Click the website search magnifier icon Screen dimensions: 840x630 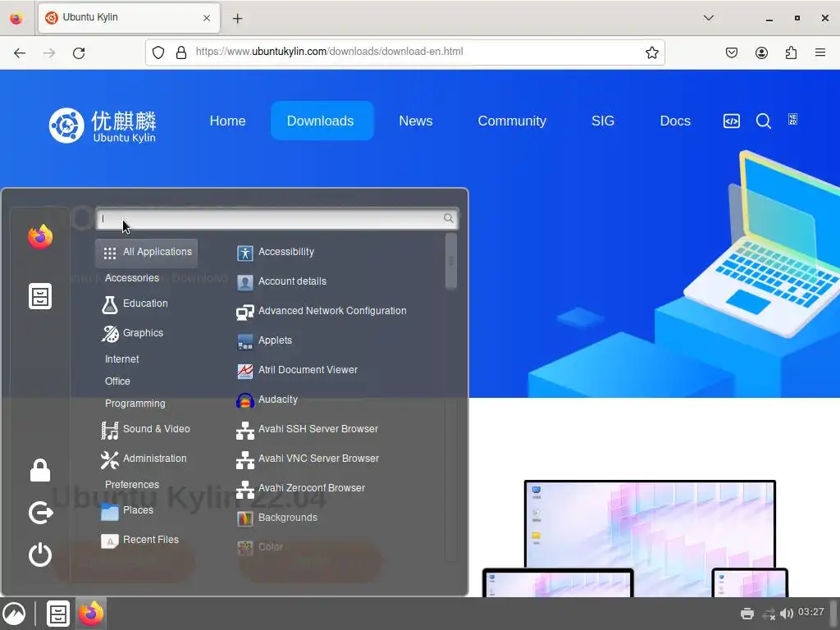point(764,121)
